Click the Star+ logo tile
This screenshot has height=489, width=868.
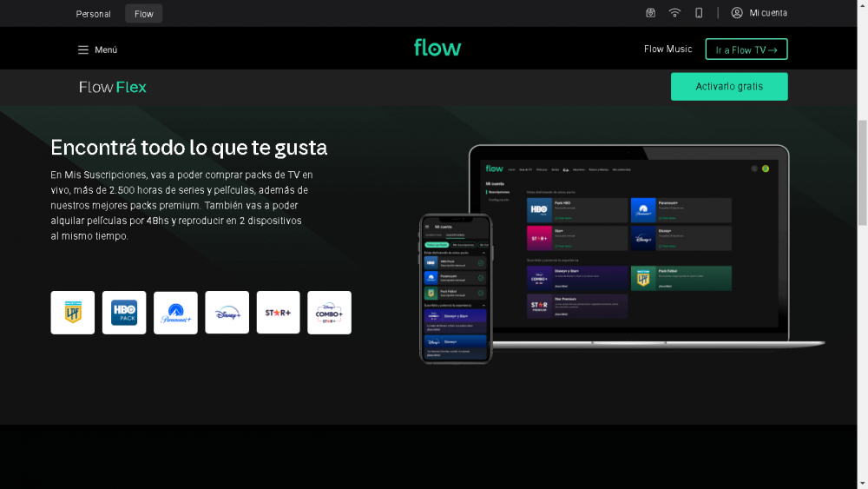pos(279,313)
